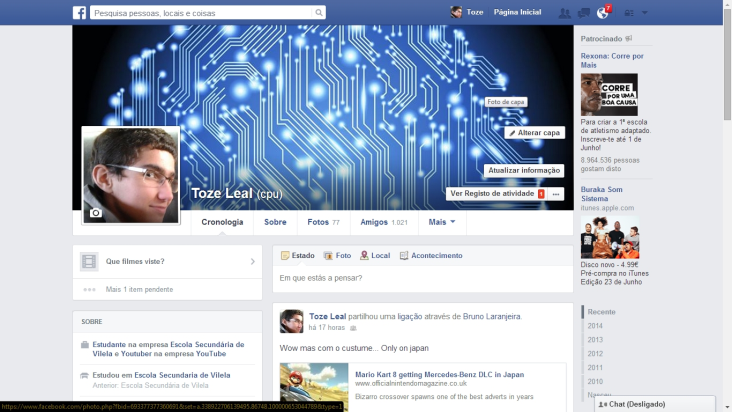Viewport: 732px width, 412px height.
Task: Click the three dots pending items icon
Action: pyautogui.click(x=89, y=290)
